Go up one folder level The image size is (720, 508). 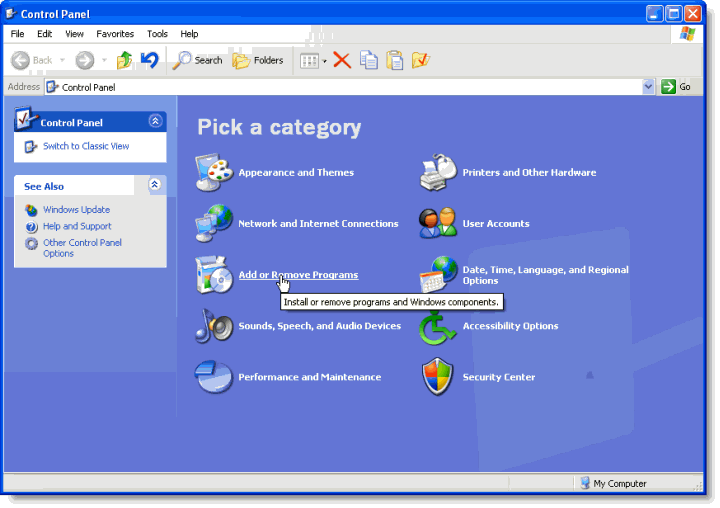(124, 60)
